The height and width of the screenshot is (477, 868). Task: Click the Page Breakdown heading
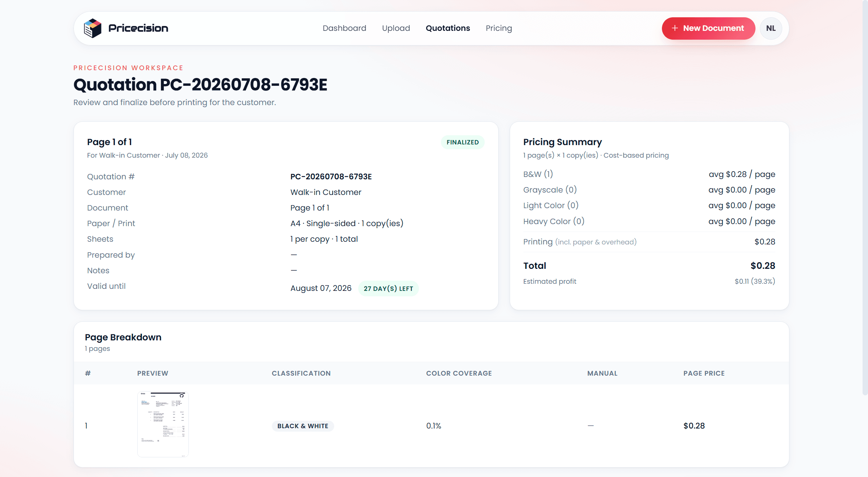coord(123,337)
